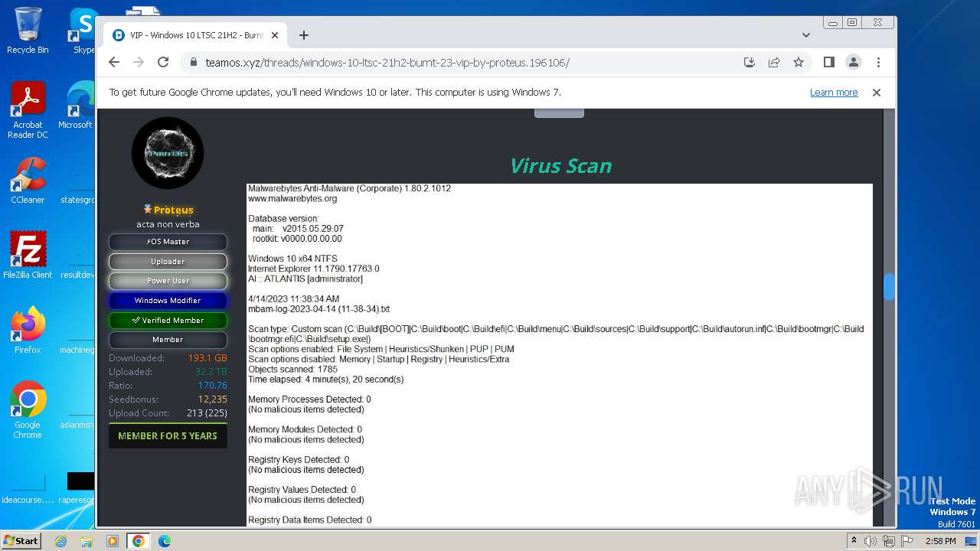Open the Windows Start menu
Image resolution: width=980 pixels, height=551 pixels.
click(x=21, y=540)
